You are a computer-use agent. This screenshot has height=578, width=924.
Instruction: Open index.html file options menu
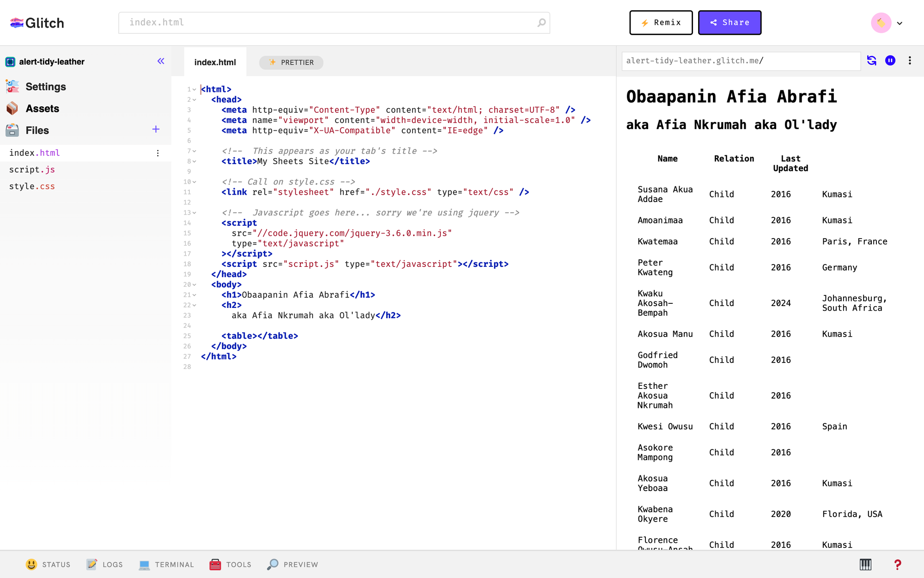[158, 153]
